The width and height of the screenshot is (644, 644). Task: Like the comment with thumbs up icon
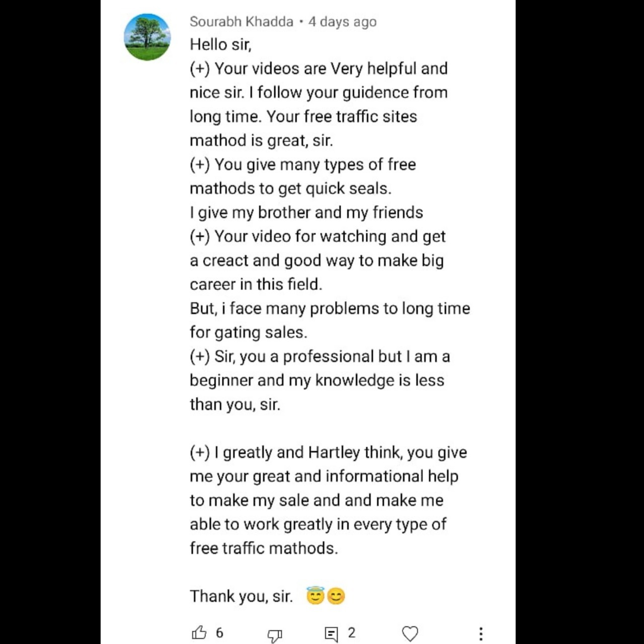click(x=200, y=632)
